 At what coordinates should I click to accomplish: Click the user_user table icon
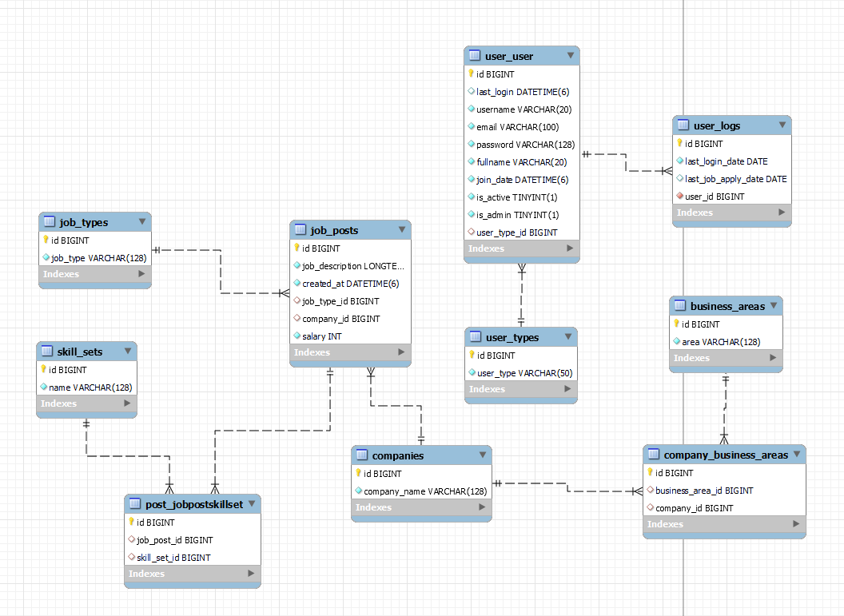474,55
